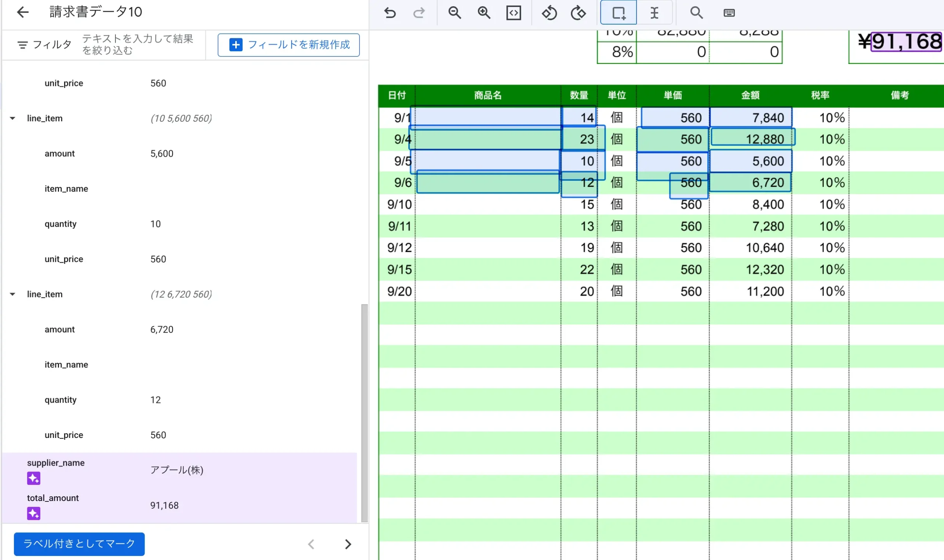This screenshot has width=944, height=560.
Task: Click ラベル付きとしてマーク button
Action: click(79, 544)
